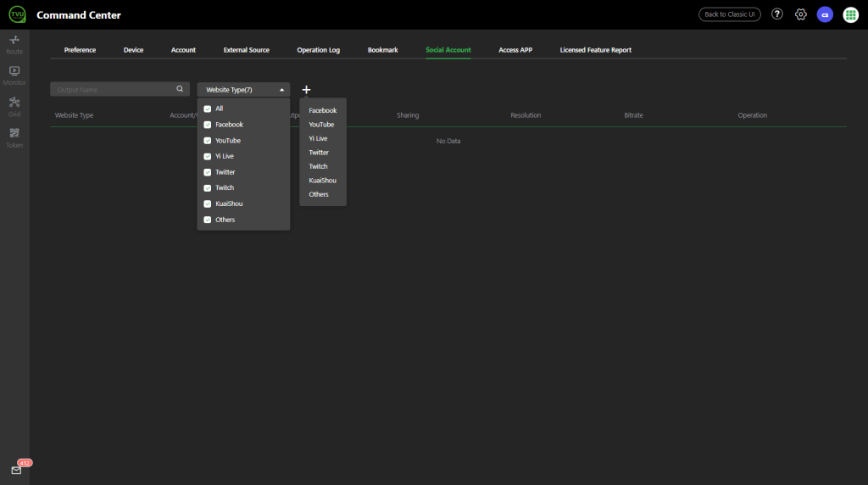
Task: Choose Twitch in add account menu
Action: point(319,166)
